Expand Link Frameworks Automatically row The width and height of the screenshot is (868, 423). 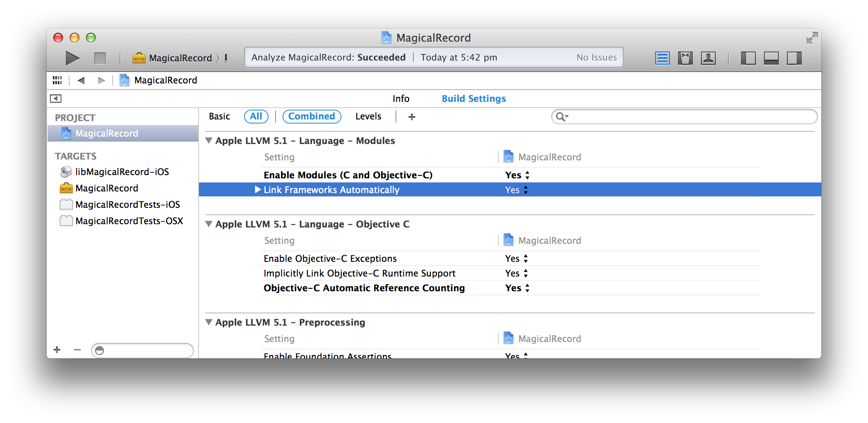pos(258,189)
